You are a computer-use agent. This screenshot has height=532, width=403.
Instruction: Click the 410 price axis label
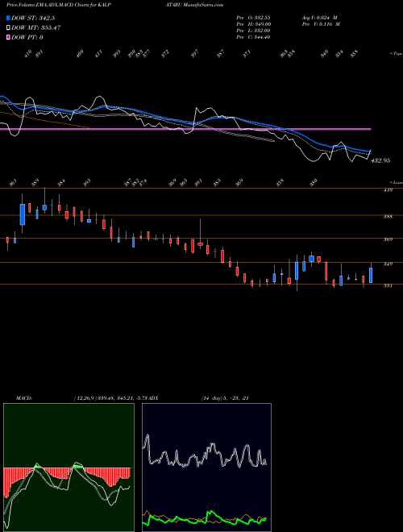click(x=388, y=190)
